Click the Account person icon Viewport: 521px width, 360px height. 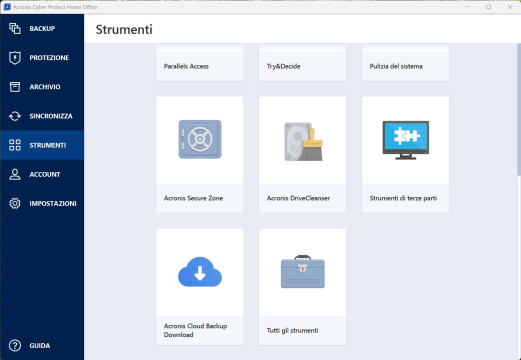coord(15,174)
